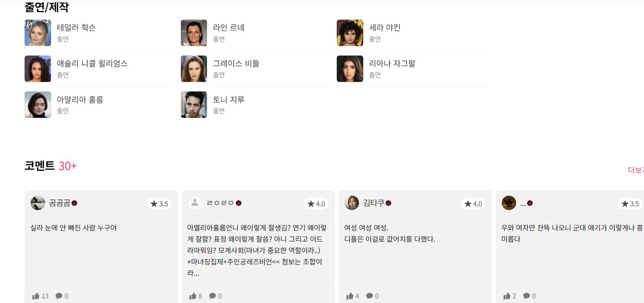The width and height of the screenshot is (644, 303).
Task: Click reply bubble on 김타쿠's comment
Action: pyautogui.click(x=370, y=296)
